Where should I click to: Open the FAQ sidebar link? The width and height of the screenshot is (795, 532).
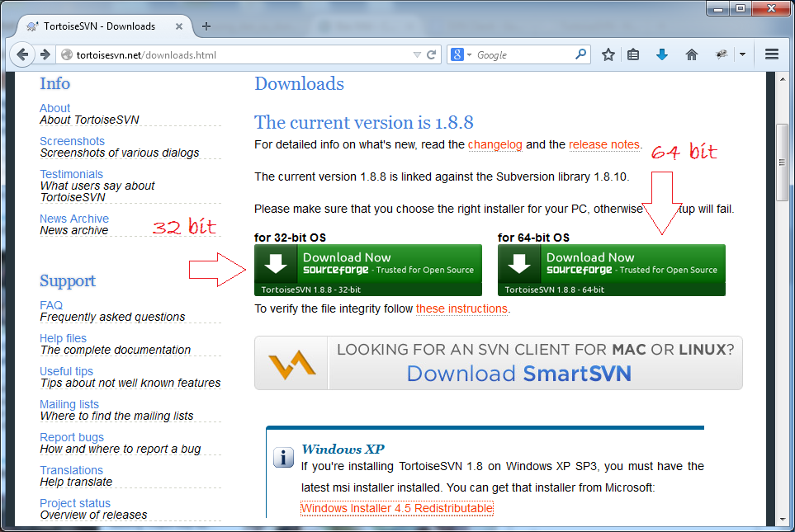(x=51, y=305)
